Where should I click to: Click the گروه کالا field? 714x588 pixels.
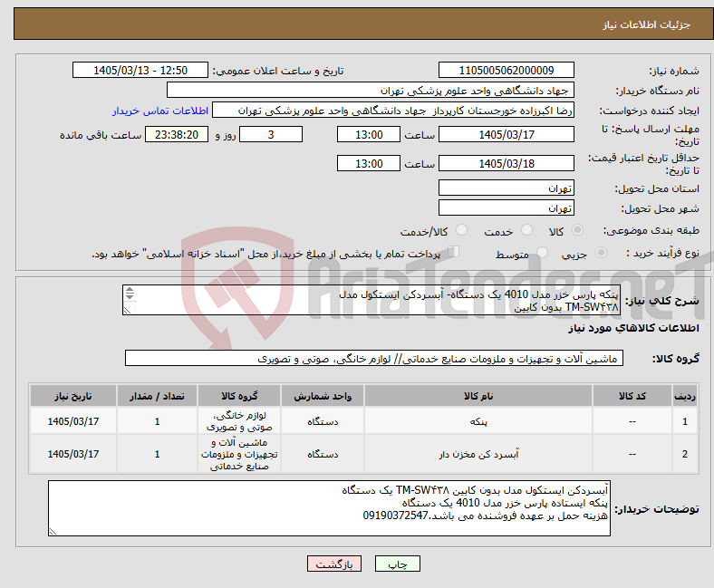pos(374,358)
